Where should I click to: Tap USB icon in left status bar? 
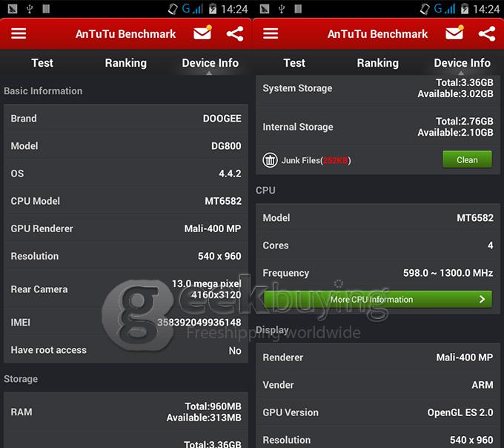[x=30, y=9]
